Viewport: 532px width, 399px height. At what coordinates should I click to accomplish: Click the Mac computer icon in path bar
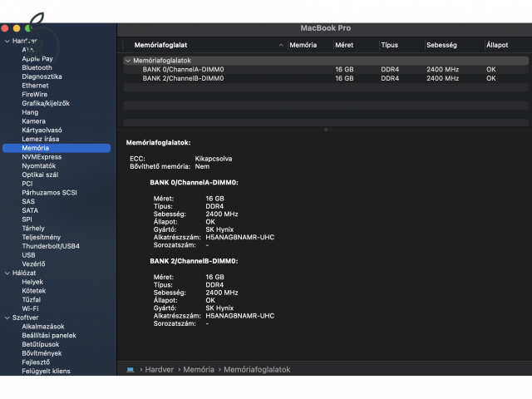click(131, 369)
